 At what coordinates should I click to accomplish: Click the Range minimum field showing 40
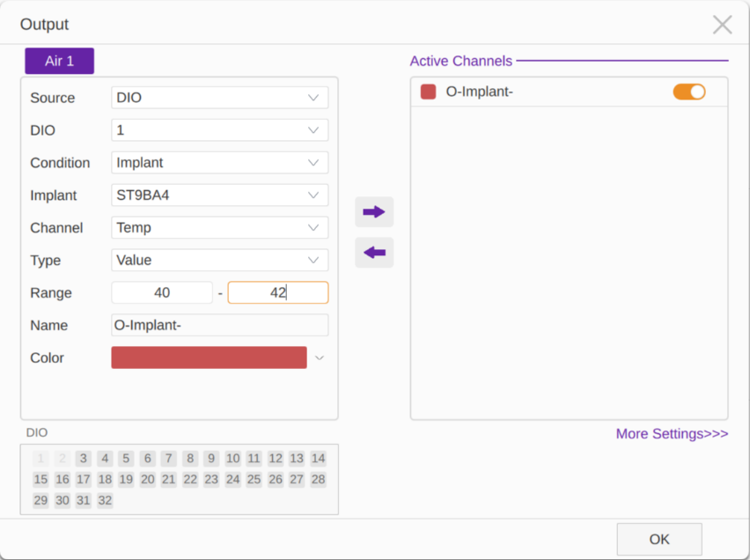(x=162, y=292)
